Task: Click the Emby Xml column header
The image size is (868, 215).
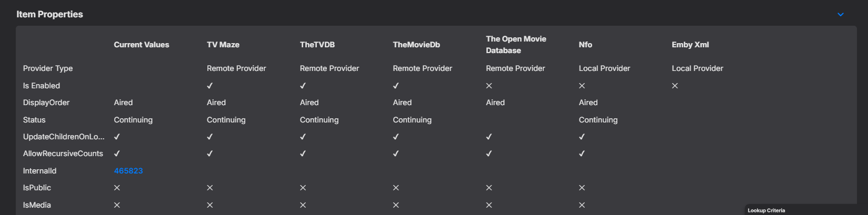Action: (690, 45)
